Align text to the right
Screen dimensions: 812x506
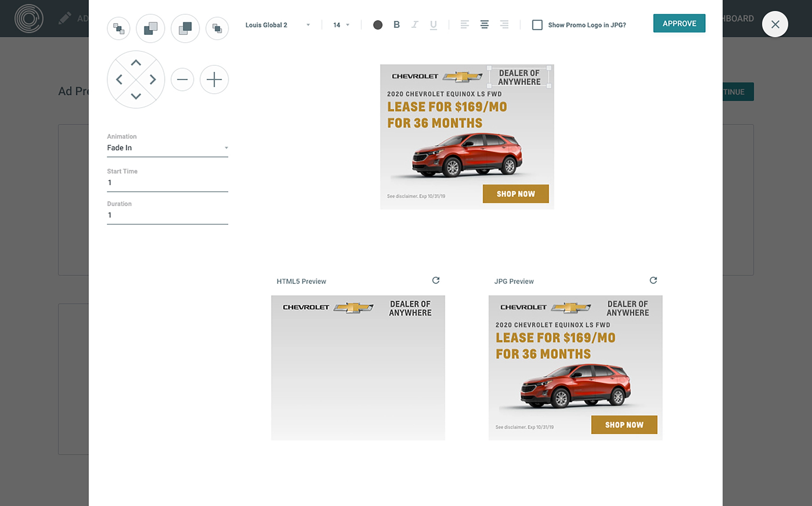coord(504,24)
